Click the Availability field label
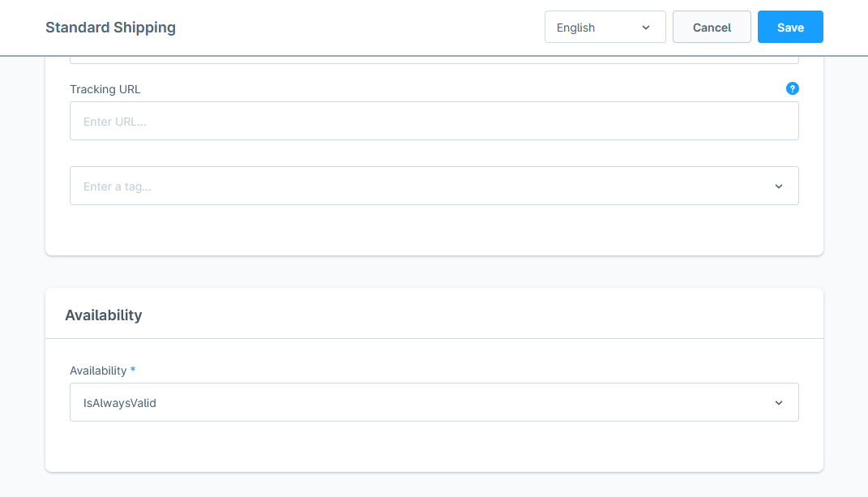868x497 pixels. pyautogui.click(x=98, y=371)
